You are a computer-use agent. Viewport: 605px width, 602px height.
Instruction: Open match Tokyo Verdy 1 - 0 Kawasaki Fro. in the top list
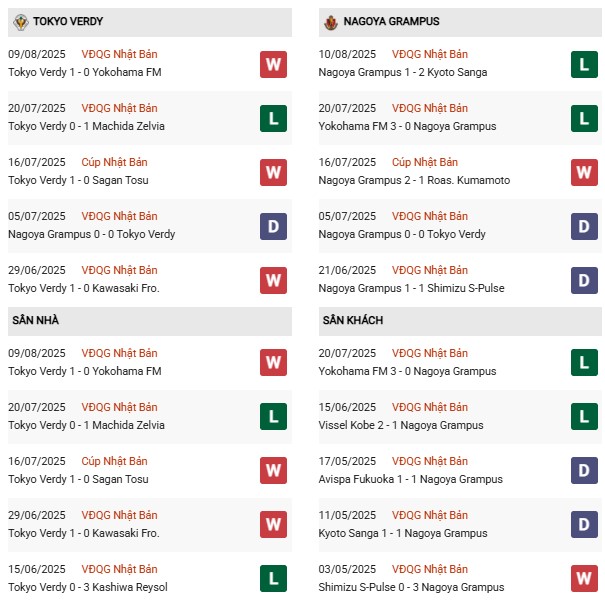point(83,288)
